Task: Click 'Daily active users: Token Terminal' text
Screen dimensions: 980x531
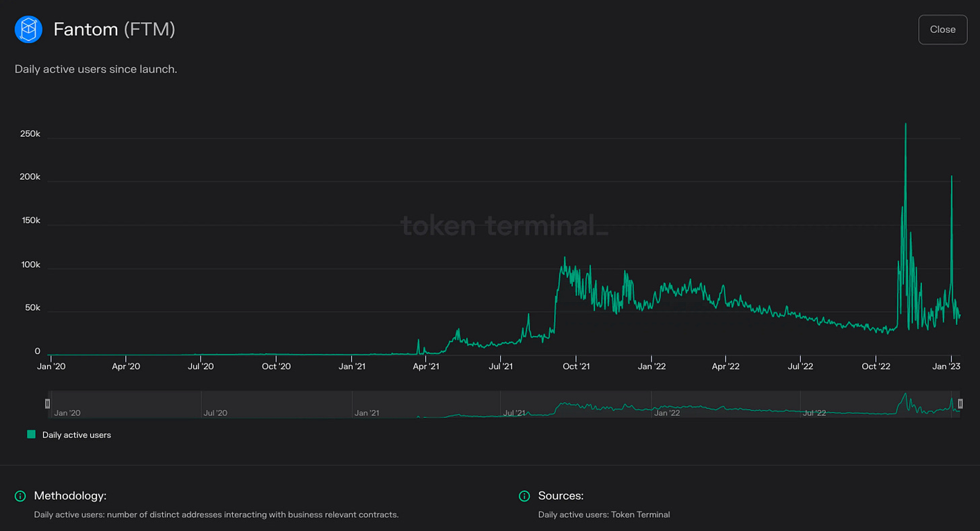Action: pyautogui.click(x=604, y=515)
